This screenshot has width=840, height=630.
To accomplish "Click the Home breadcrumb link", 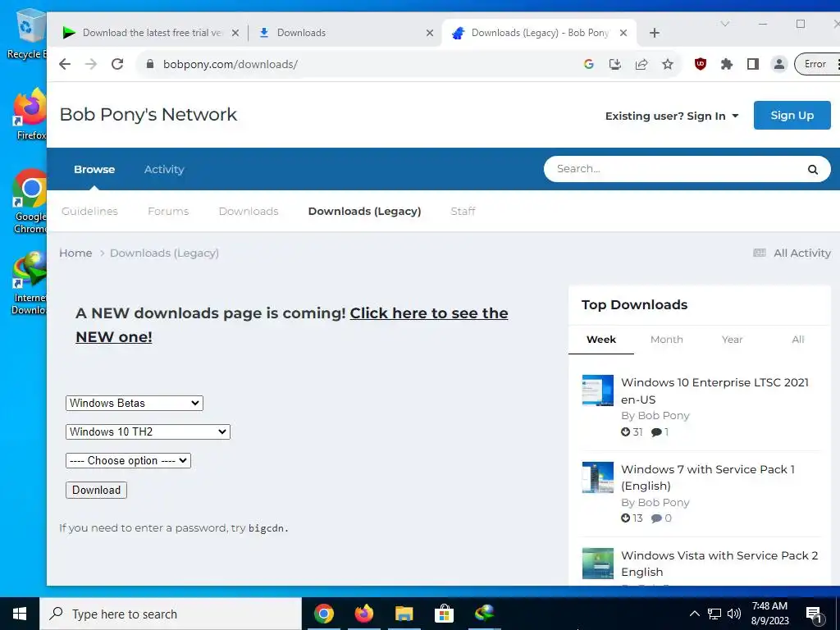I will [75, 253].
